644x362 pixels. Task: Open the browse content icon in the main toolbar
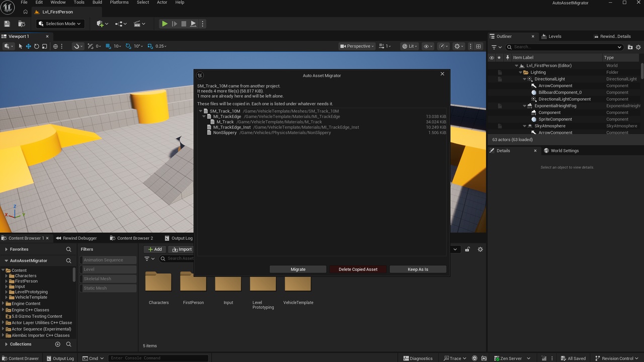point(22,24)
